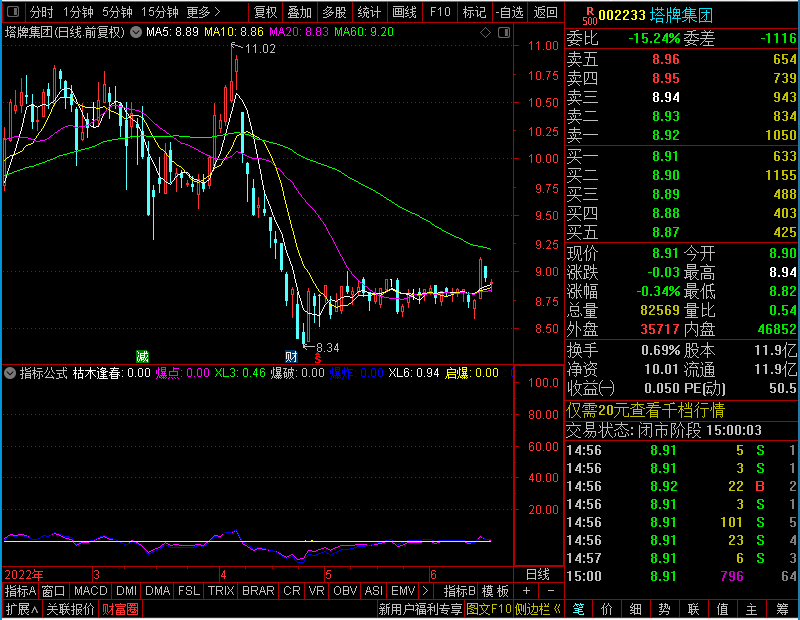Switch to the 值 tab
The height and width of the screenshot is (620, 800).
point(722,609)
